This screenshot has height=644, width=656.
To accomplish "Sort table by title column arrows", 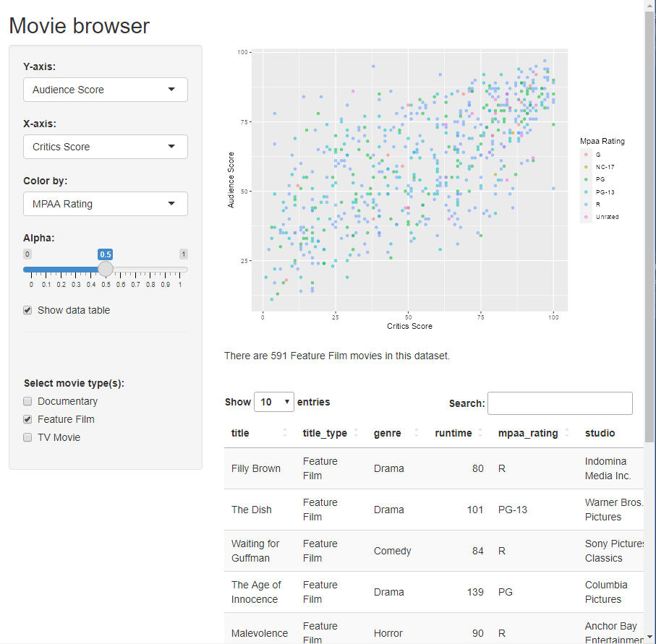I will pos(284,433).
